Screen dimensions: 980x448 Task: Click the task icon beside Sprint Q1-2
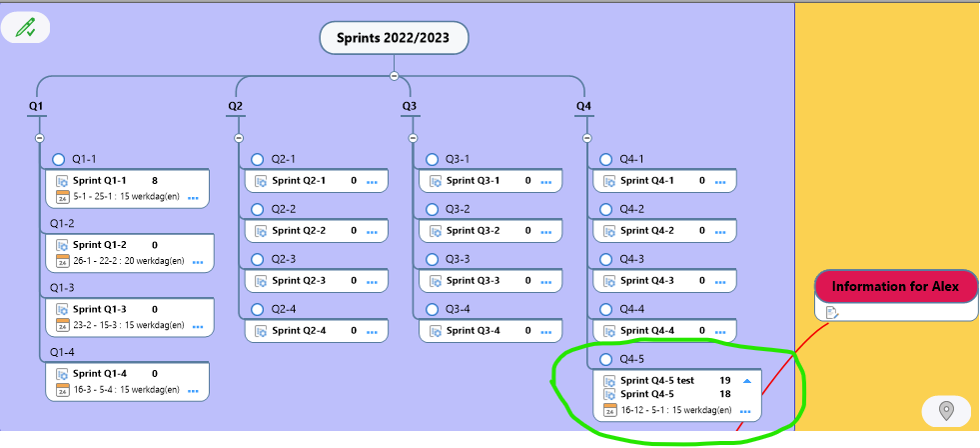tap(63, 245)
